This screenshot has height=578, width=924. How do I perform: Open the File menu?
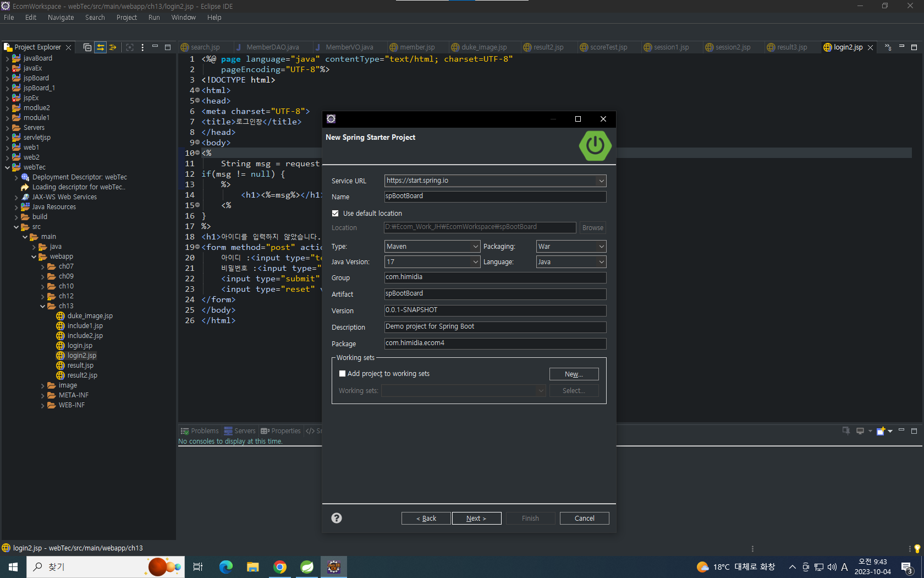pyautogui.click(x=9, y=18)
